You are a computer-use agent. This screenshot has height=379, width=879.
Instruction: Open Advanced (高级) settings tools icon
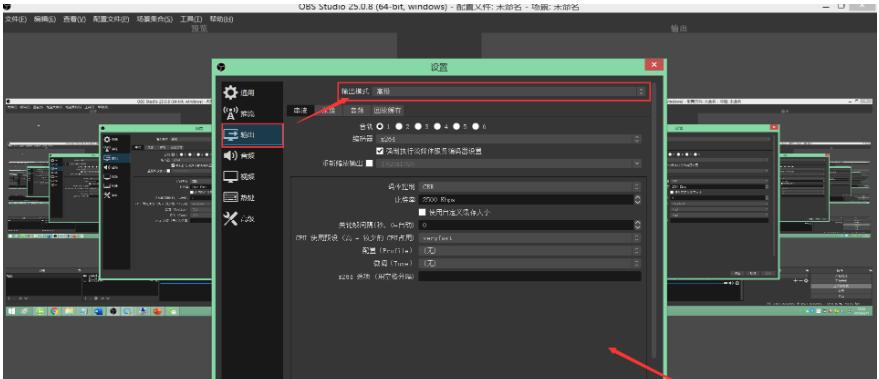[230, 219]
